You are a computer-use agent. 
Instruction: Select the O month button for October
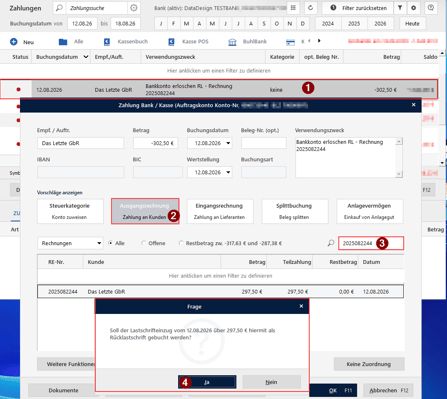point(277,24)
